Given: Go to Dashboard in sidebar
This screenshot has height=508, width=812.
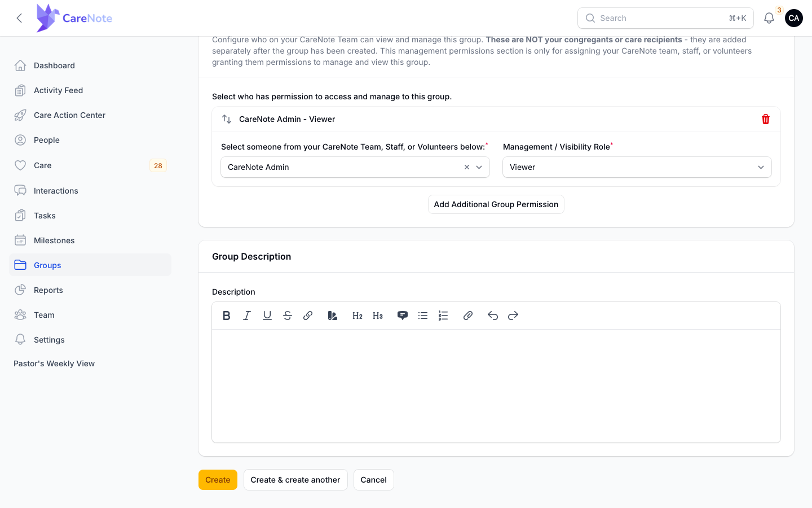Looking at the screenshot, I should tap(90, 65).
